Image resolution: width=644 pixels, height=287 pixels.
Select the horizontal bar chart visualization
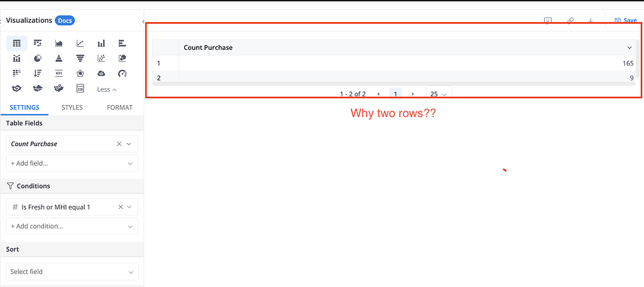(x=122, y=43)
